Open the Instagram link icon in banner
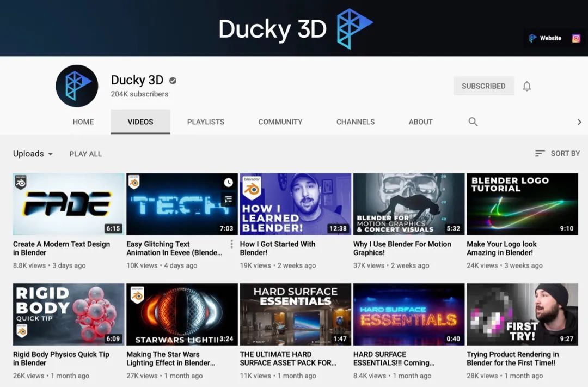 pos(576,38)
